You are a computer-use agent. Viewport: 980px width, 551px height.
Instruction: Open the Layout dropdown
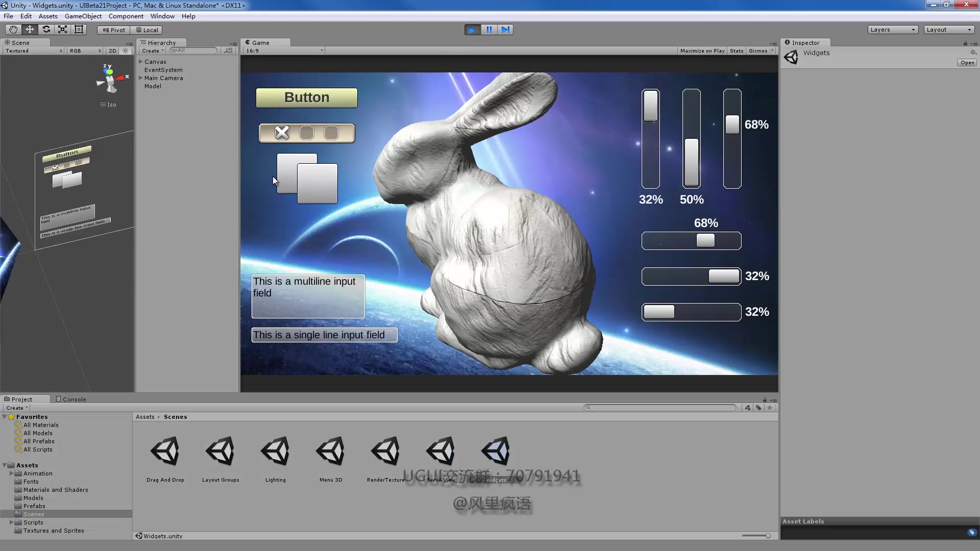[x=949, y=30]
